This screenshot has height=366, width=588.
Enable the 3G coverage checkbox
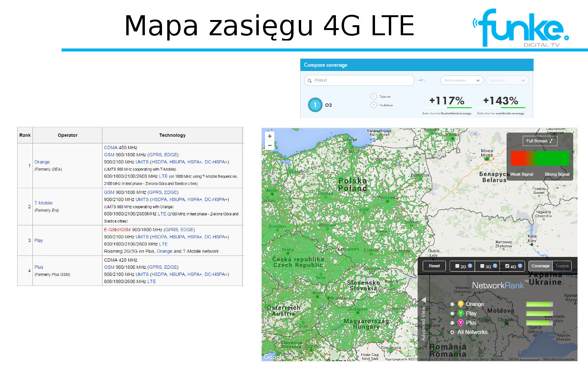[x=482, y=266]
